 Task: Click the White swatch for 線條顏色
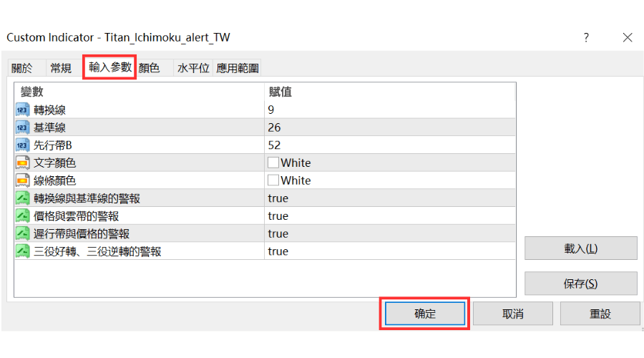(273, 180)
